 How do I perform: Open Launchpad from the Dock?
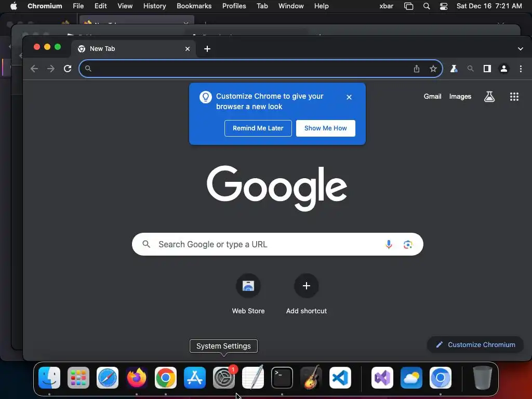pyautogui.click(x=78, y=378)
